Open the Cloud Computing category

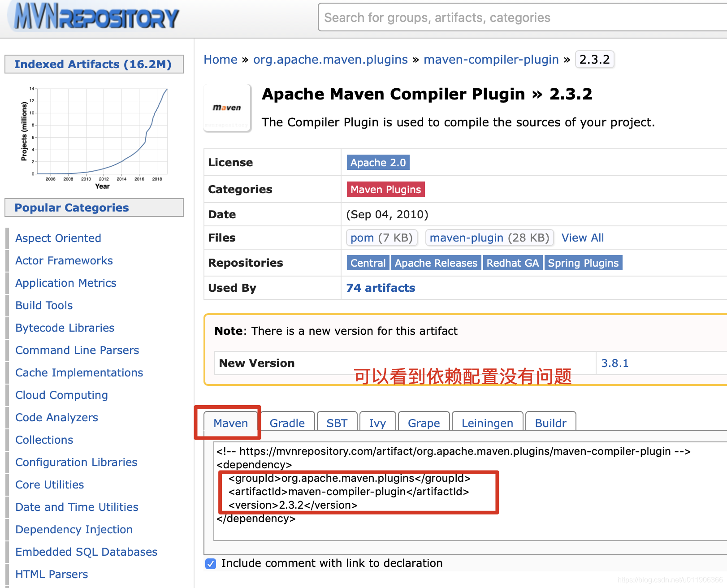tap(61, 395)
